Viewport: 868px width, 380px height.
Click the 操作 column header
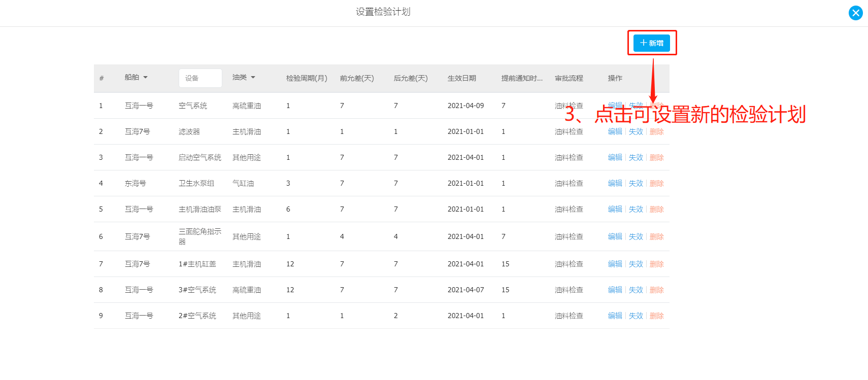tap(615, 78)
